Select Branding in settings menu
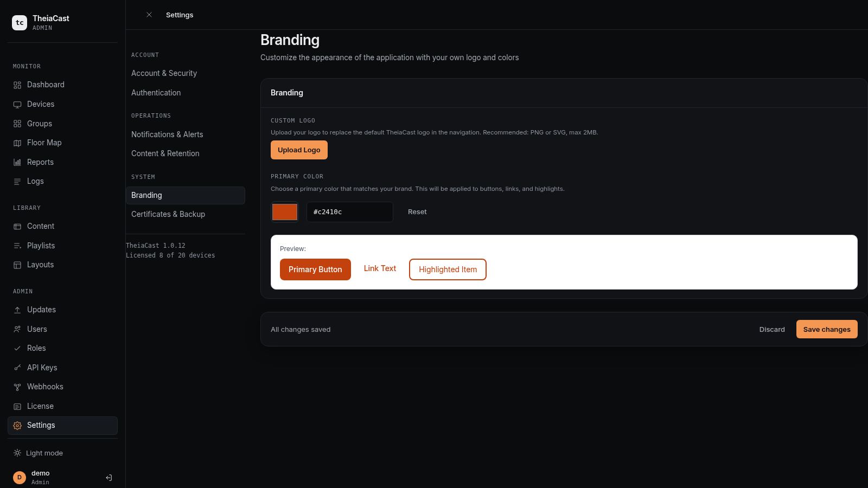Viewport: 868px width, 488px height. 186,195
